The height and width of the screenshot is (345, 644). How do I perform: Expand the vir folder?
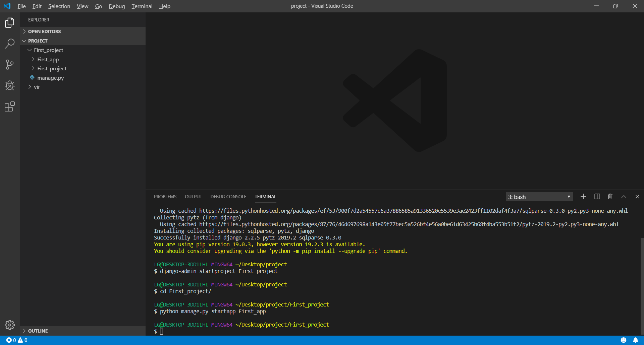83,87
